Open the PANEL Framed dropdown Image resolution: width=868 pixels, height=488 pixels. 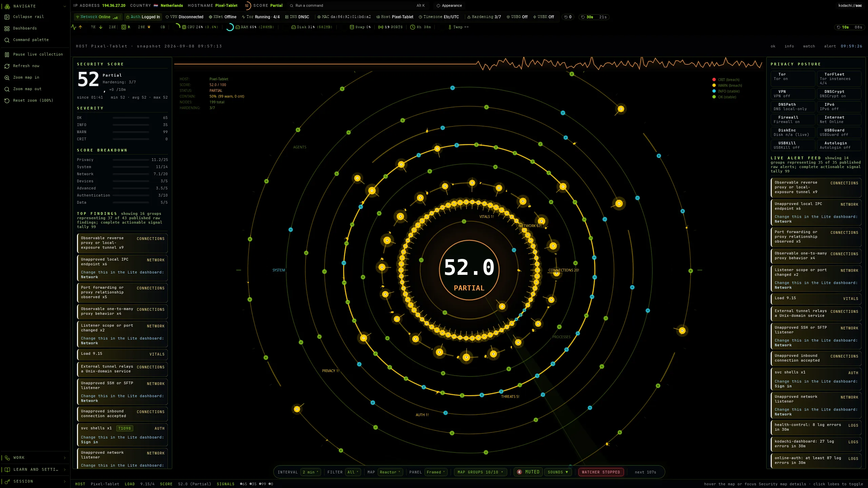(x=436, y=472)
